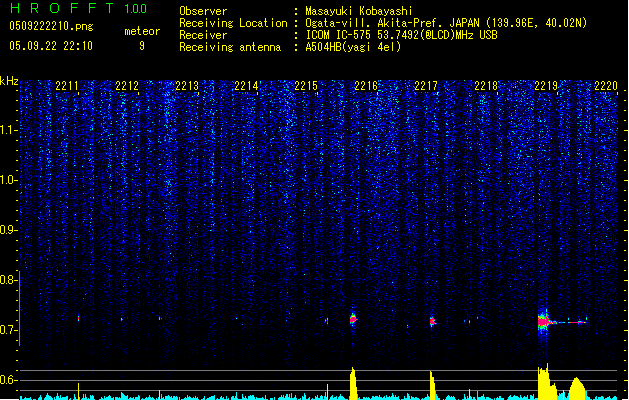
Task: Click the meteor label
Action: pyautogui.click(x=142, y=31)
